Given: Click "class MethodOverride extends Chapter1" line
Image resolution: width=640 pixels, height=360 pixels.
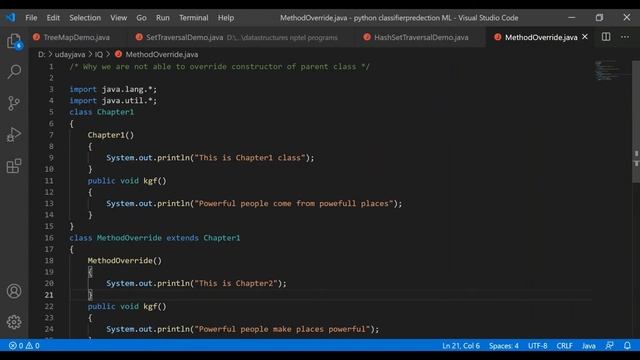Looking at the screenshot, I should click(155, 238).
